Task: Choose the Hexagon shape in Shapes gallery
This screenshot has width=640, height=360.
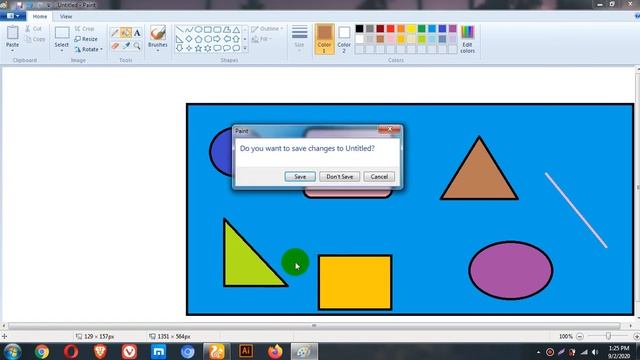Action: click(208, 39)
